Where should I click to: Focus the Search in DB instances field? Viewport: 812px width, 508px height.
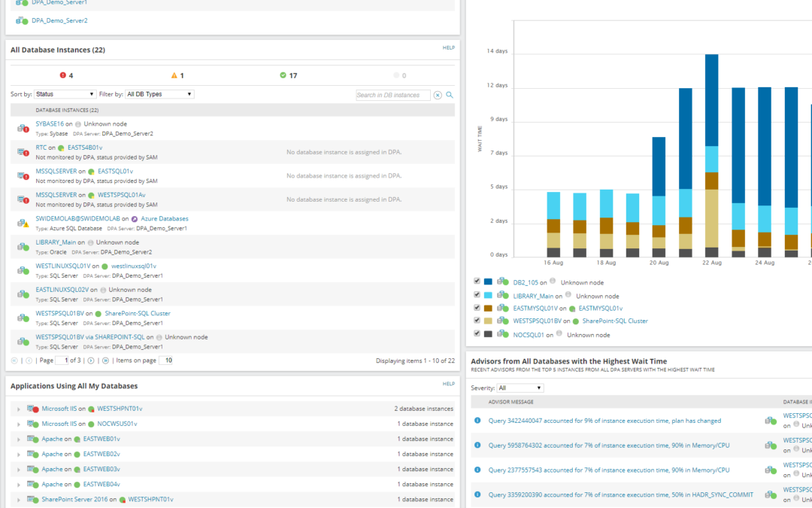pyautogui.click(x=393, y=95)
